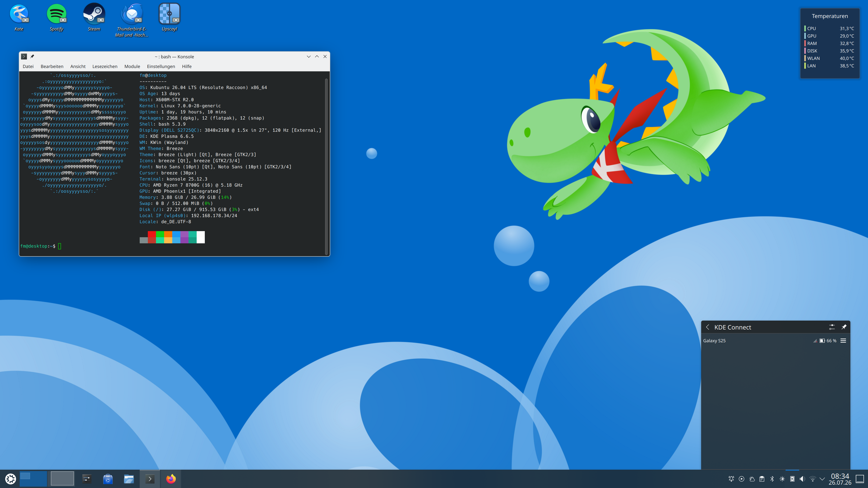The height and width of the screenshot is (488, 868).
Task: Click the 'CPU: AMD Ryzen 7 8700G' line
Action: (191, 185)
